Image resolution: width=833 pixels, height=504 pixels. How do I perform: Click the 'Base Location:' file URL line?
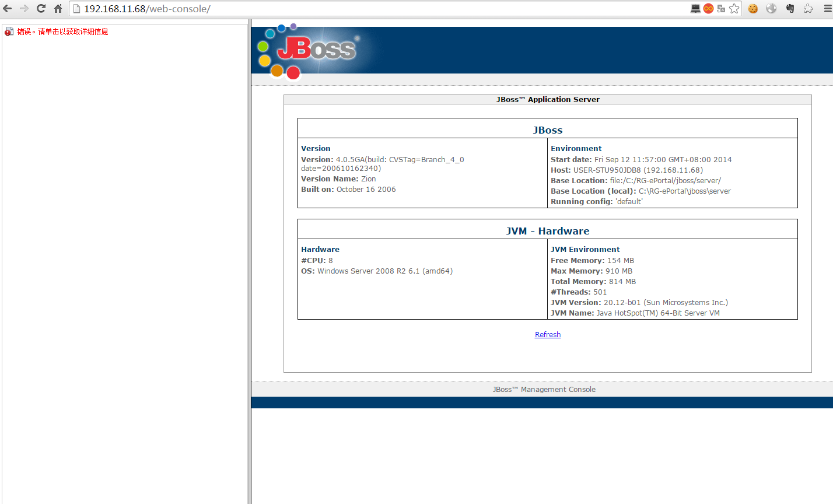click(636, 181)
